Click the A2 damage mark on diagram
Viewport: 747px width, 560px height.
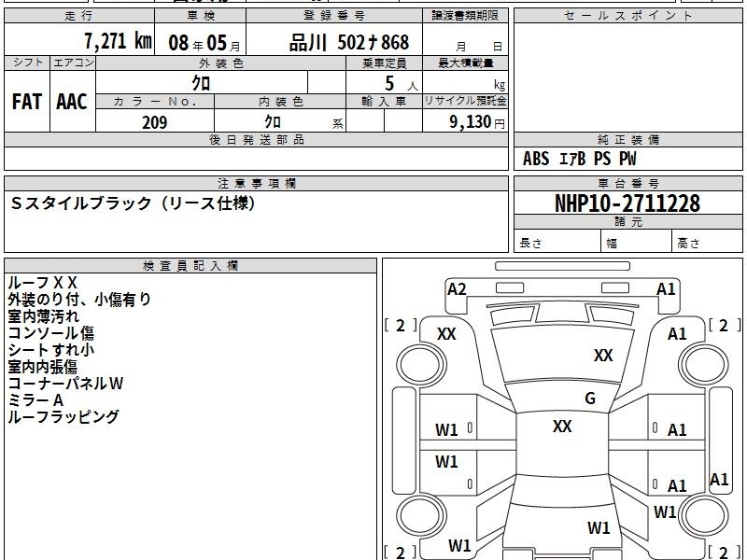coord(457,289)
